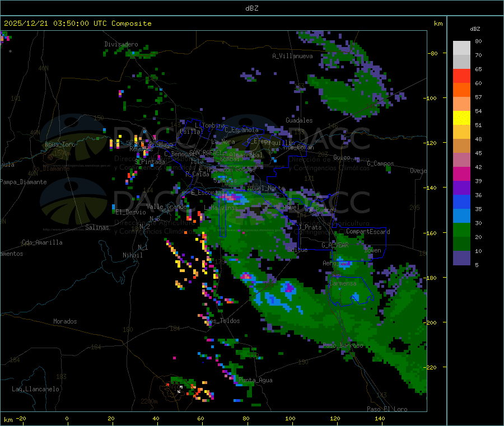Click the -220 km vertical axis tick
Screen dimensions: 504x426
[x=431, y=367]
